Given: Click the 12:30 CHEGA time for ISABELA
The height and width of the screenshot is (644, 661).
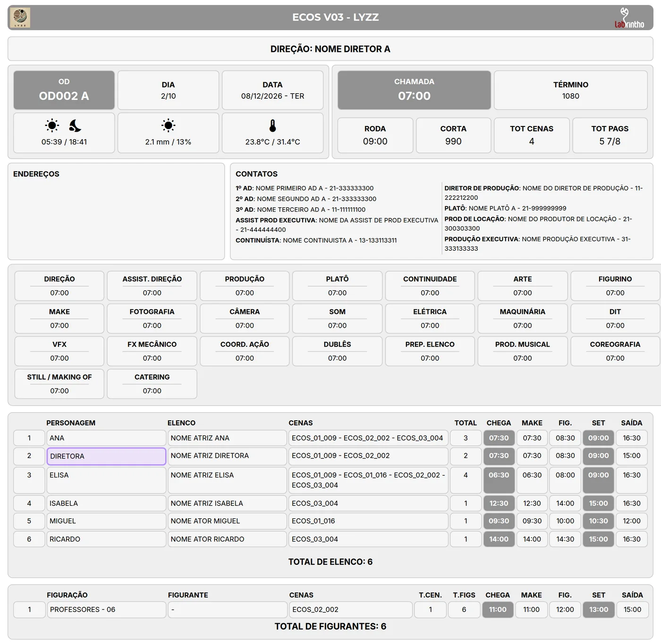Looking at the screenshot, I should [499, 503].
